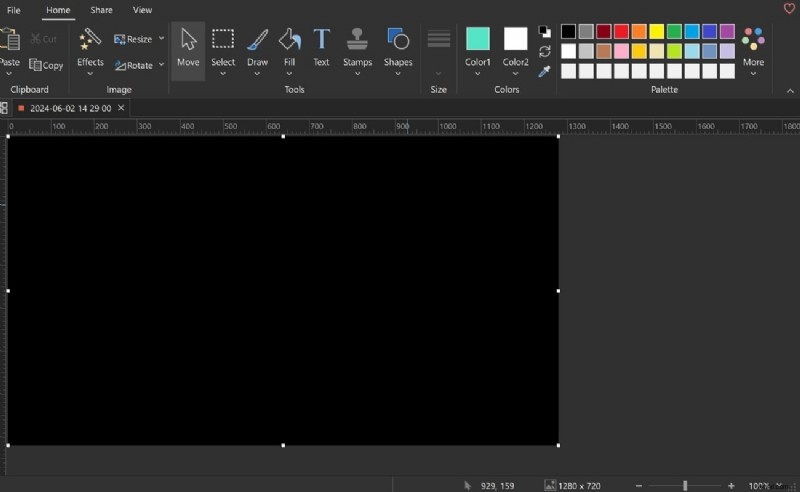Switch to the View tab
The height and width of the screenshot is (492, 800).
(143, 10)
